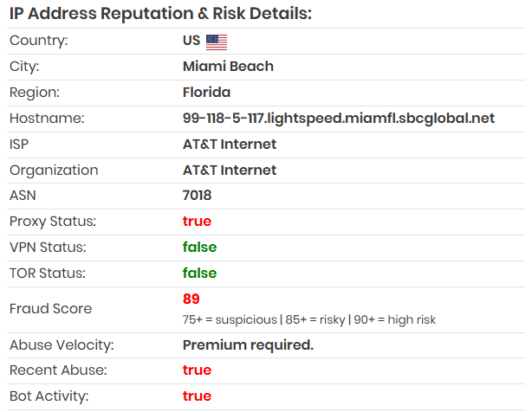This screenshot has width=532, height=412.
Task: Click the Florida region value
Action: (x=206, y=92)
